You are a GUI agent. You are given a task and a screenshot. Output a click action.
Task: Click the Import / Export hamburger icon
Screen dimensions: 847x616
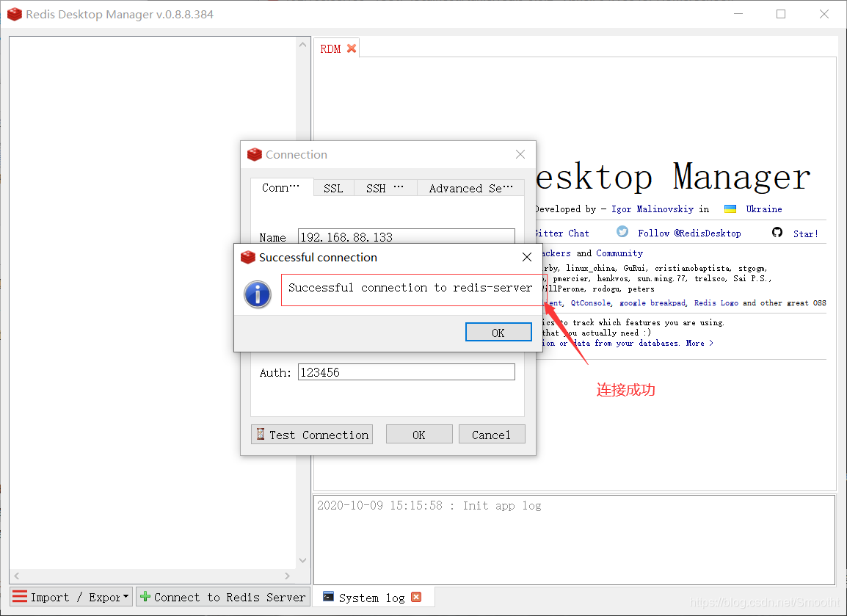click(x=19, y=597)
